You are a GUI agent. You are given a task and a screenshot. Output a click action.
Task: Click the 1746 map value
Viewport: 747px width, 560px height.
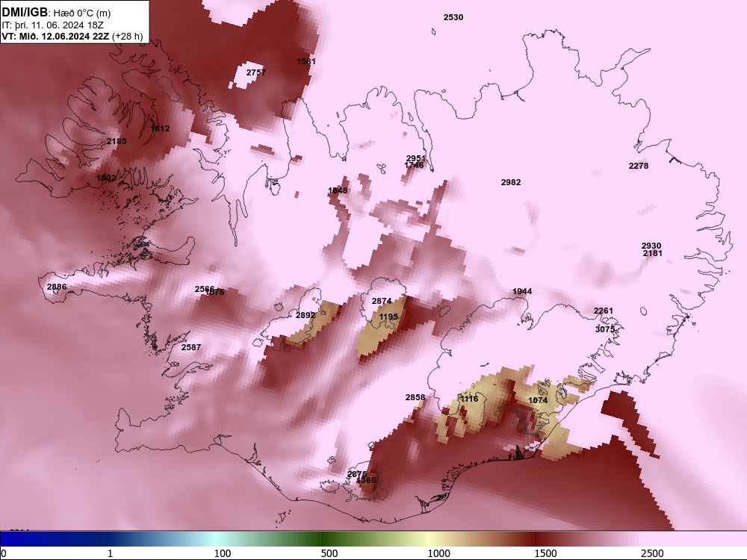[414, 165]
